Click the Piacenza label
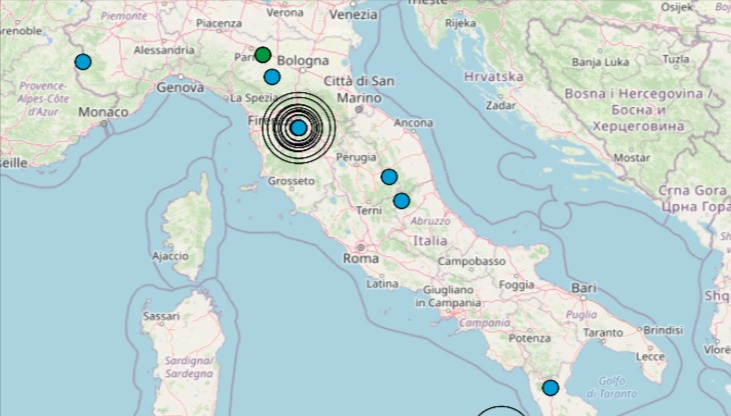The height and width of the screenshot is (416, 731). coord(219,23)
